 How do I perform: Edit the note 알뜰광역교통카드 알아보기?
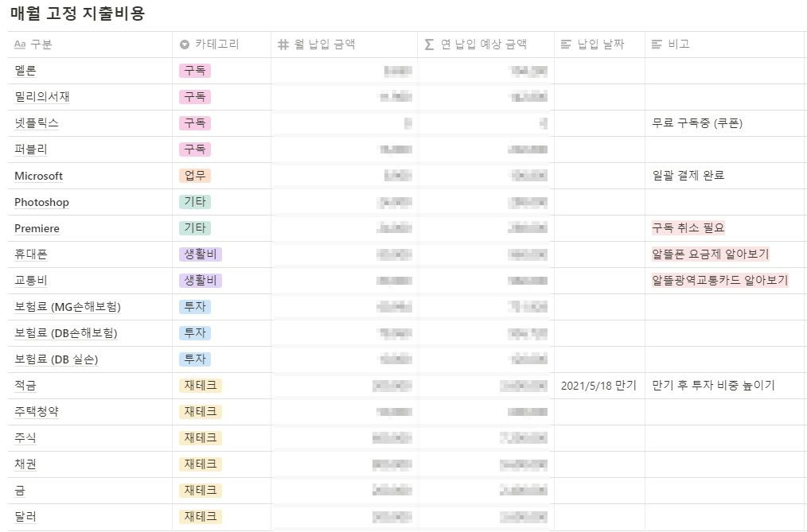(719, 280)
